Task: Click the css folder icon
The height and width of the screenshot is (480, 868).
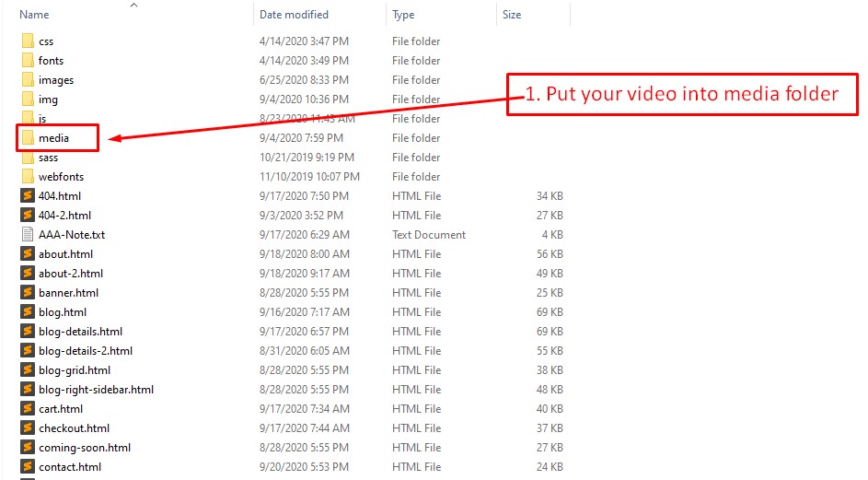Action: click(x=28, y=41)
